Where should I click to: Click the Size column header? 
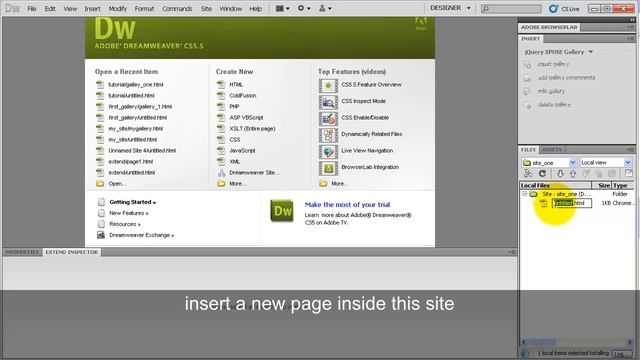(602, 185)
